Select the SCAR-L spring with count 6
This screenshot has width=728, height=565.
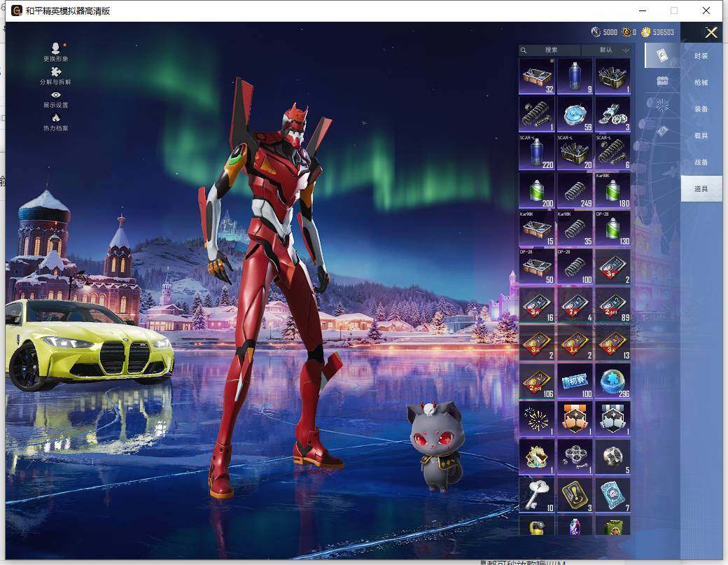(613, 152)
